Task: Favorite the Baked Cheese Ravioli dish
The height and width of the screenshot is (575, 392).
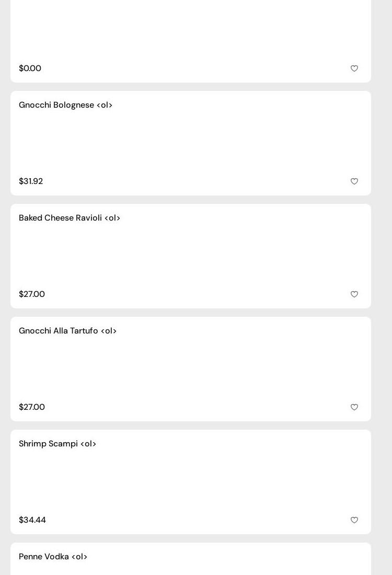Action: tap(354, 294)
